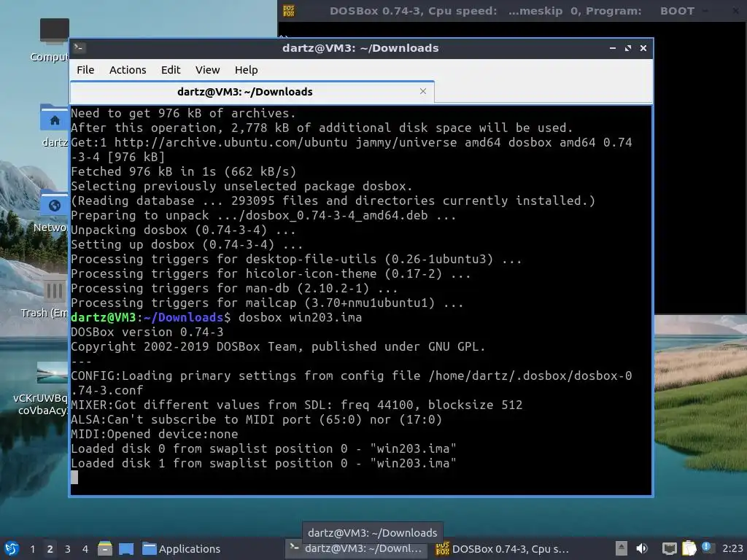The image size is (747, 560).
Task: Click 'Setting up dosbox (0.74-3-4)' line
Action: (187, 245)
